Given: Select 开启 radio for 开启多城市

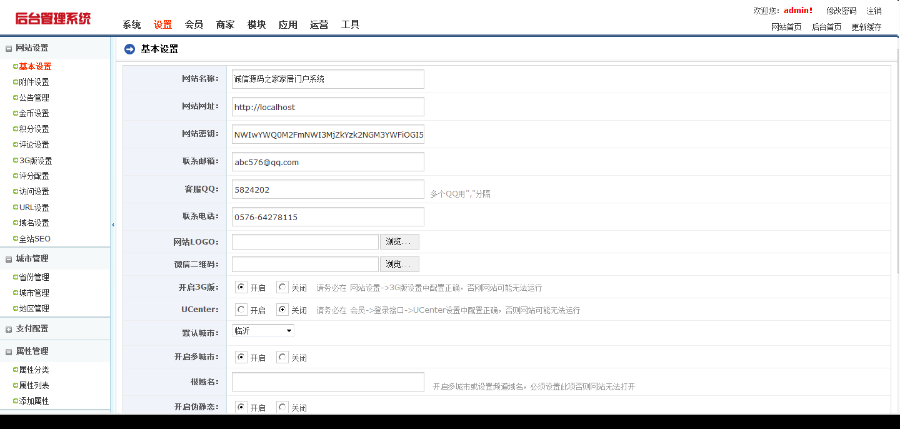Looking at the screenshot, I should click(242, 357).
